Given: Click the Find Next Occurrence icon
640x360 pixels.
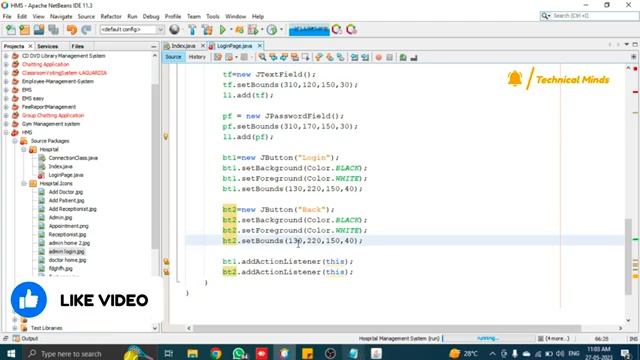Looking at the screenshot, I should click(x=284, y=57).
